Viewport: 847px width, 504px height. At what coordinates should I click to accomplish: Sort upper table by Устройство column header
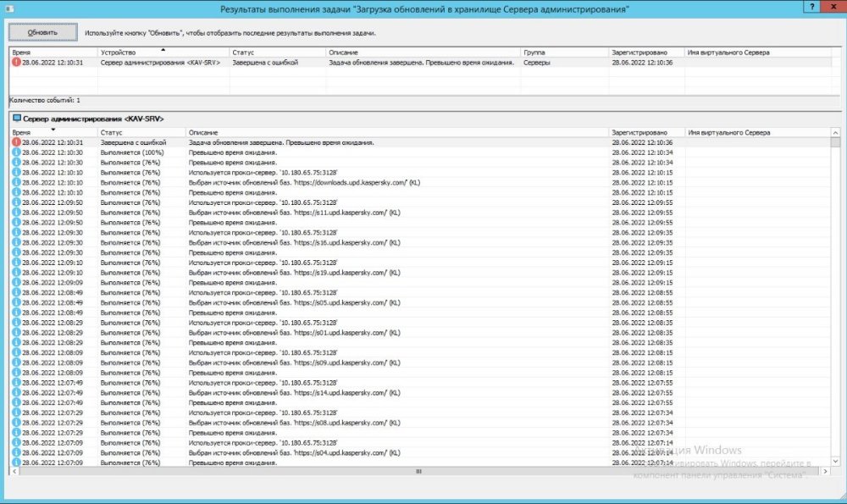coord(163,53)
